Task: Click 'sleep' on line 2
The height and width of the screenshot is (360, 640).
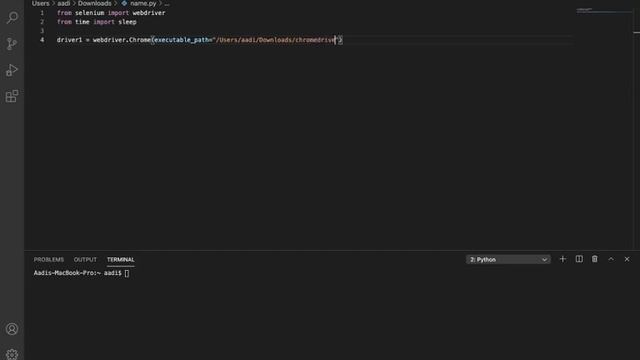Action: click(127, 22)
